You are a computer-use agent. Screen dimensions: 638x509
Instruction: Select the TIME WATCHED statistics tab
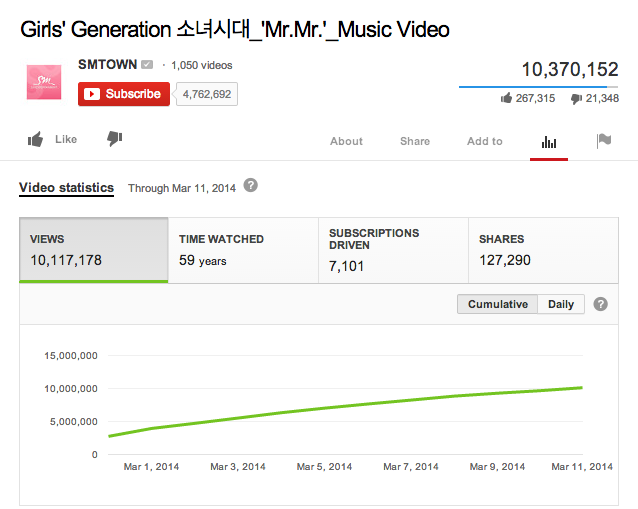(243, 250)
